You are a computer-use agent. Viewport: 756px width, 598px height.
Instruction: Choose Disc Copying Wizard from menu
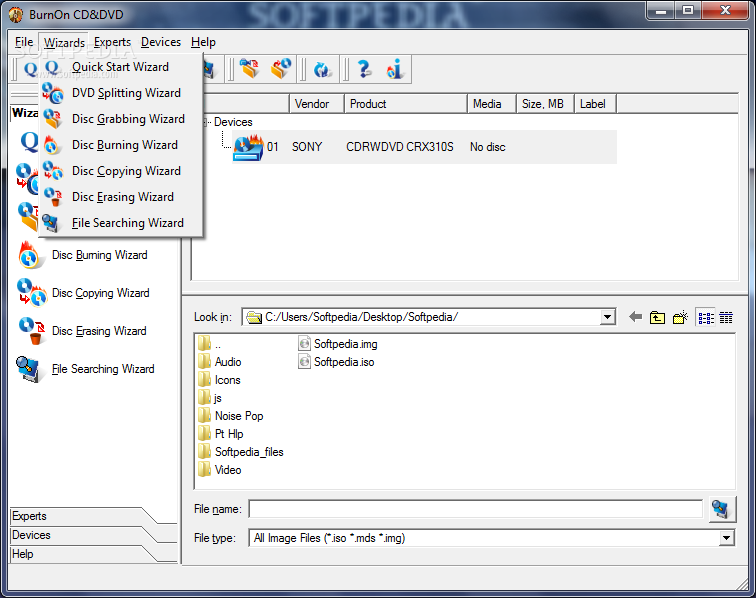(x=121, y=171)
